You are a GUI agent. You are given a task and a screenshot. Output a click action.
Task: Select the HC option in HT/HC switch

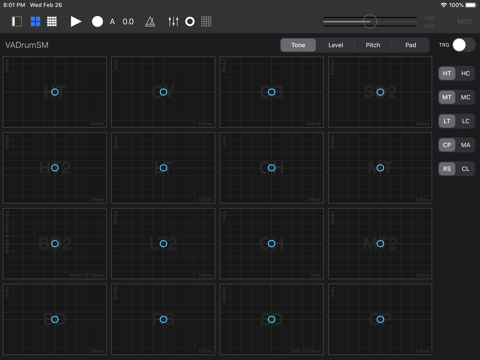(x=466, y=73)
